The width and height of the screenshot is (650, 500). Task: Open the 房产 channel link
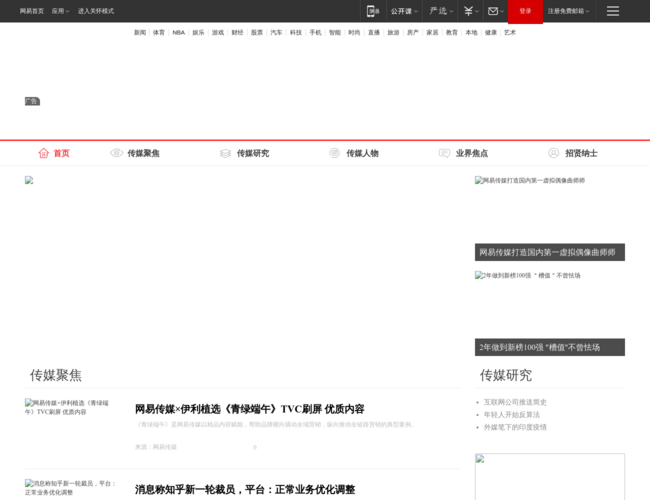[412, 32]
